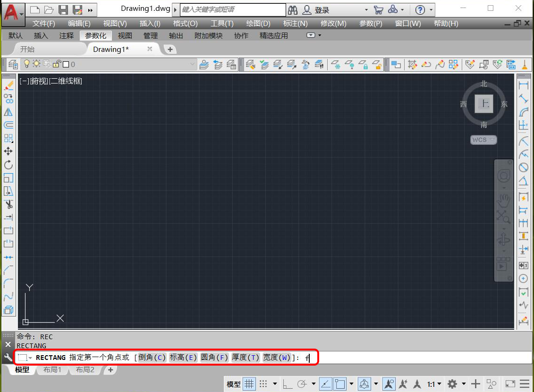This screenshot has height=392, width=534.
Task: Click the Autodesk App Store cart icon
Action: point(378,10)
